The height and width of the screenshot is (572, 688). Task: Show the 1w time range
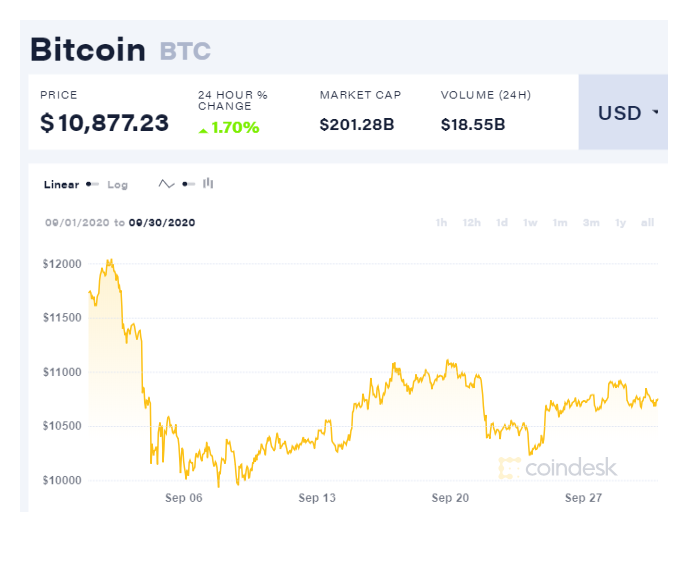[530, 223]
